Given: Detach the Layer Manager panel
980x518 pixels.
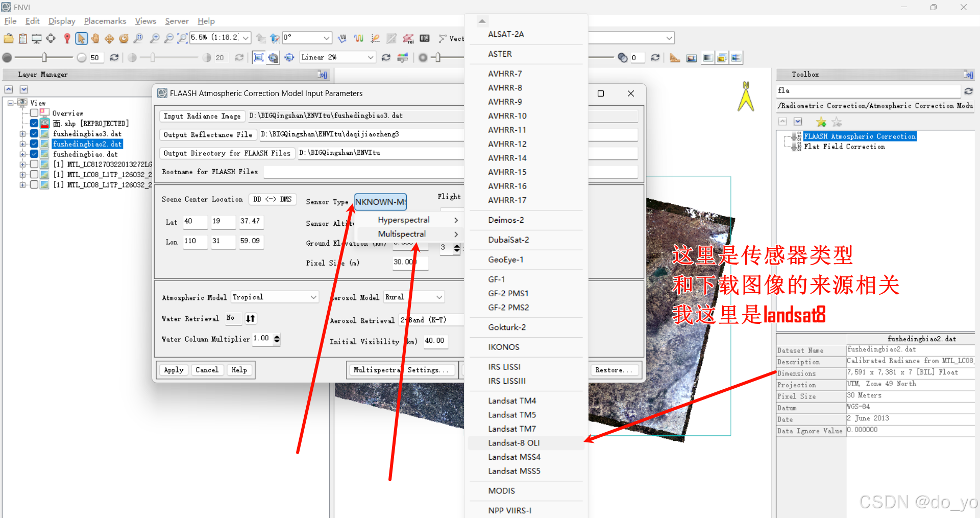Looking at the screenshot, I should pos(322,75).
